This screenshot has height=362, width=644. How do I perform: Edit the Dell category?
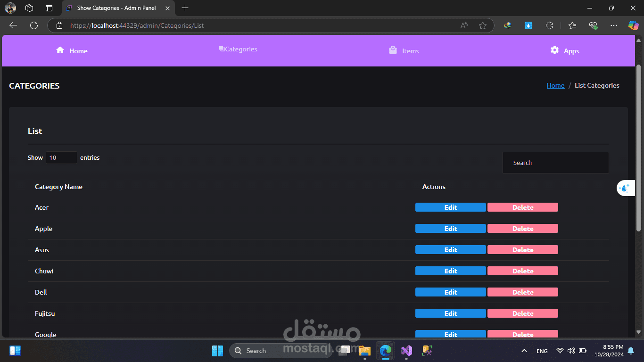(x=451, y=292)
